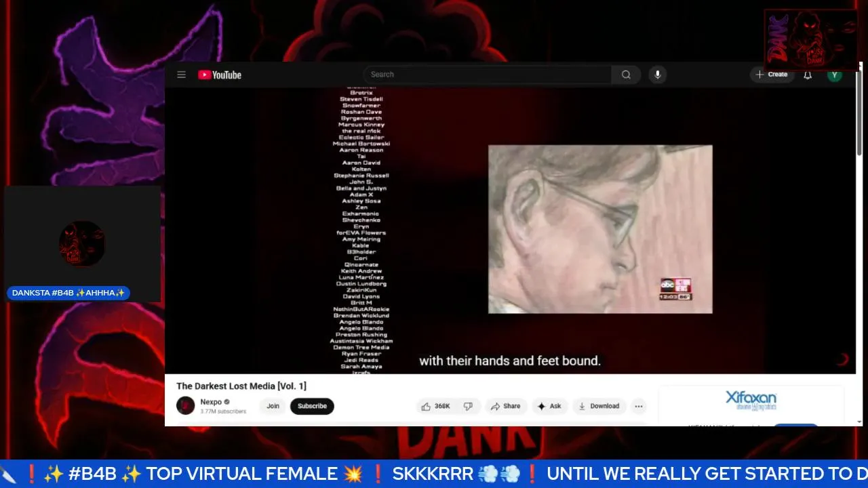The image size is (868, 488).
Task: Open the Ask AI button
Action: [549, 406]
